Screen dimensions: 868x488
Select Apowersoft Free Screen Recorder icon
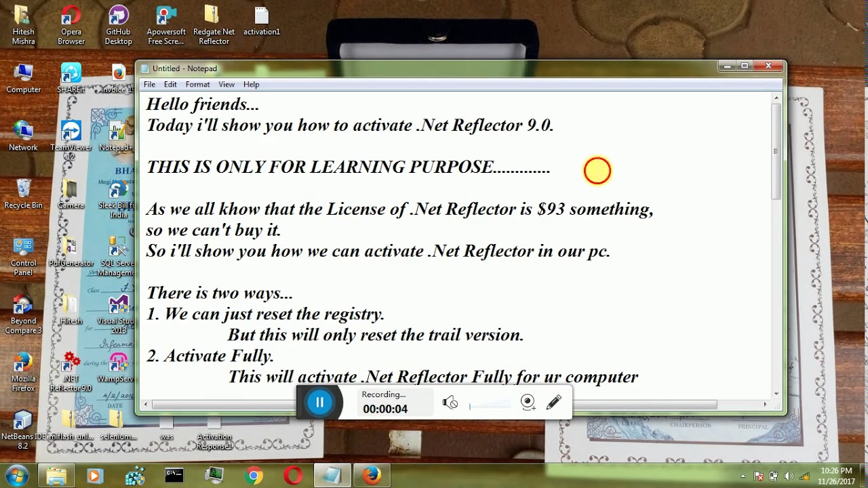point(166,26)
